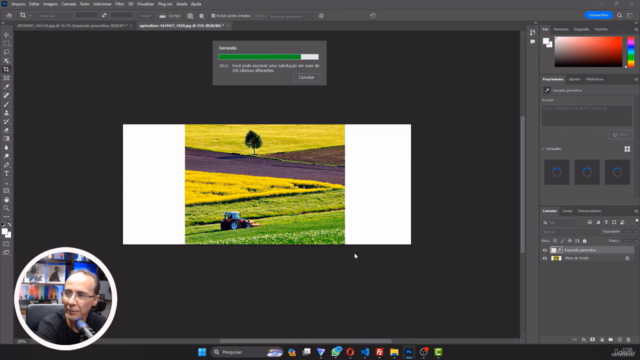Select the Pen tool
Screen dimensions: 640x360
tap(6, 165)
